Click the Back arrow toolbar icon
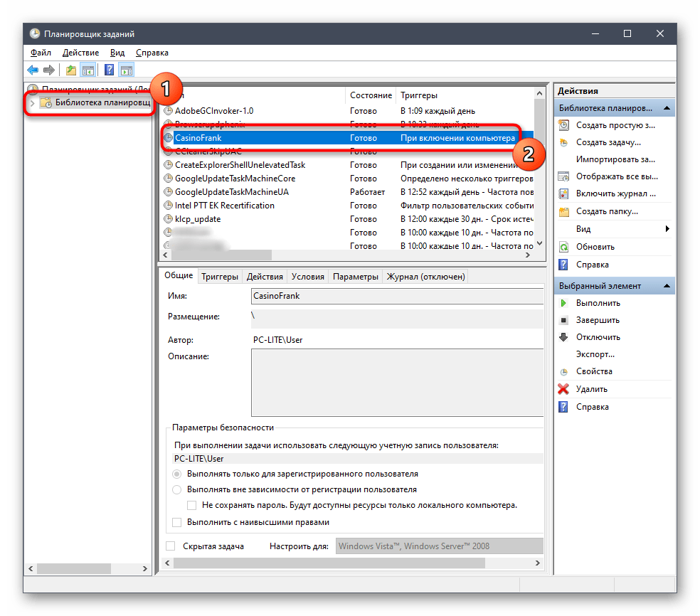 point(33,70)
